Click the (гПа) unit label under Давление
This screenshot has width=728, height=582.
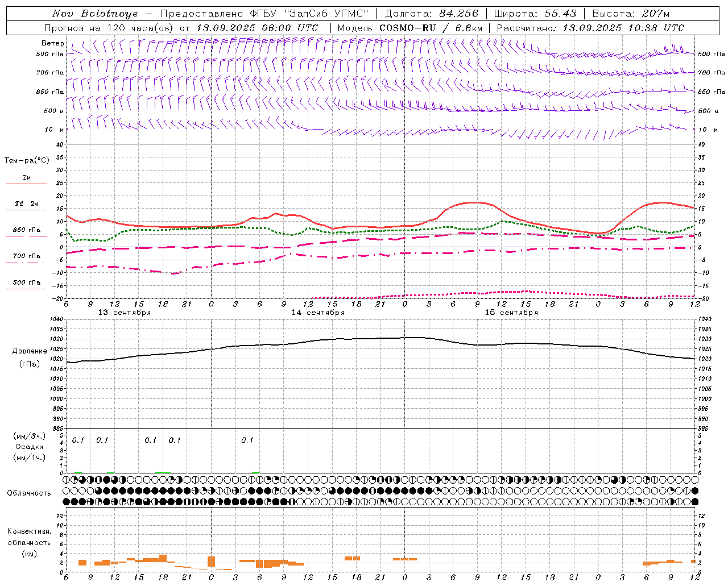pyautogui.click(x=29, y=364)
